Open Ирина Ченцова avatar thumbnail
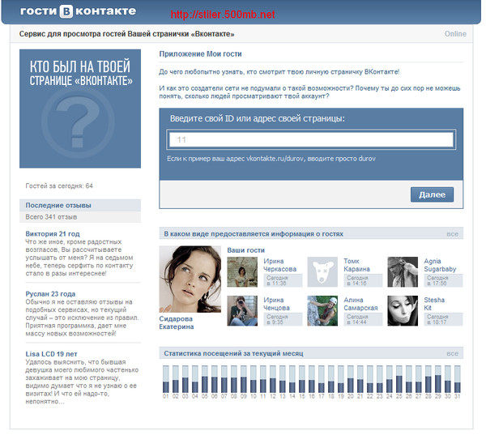 tap(242, 310)
